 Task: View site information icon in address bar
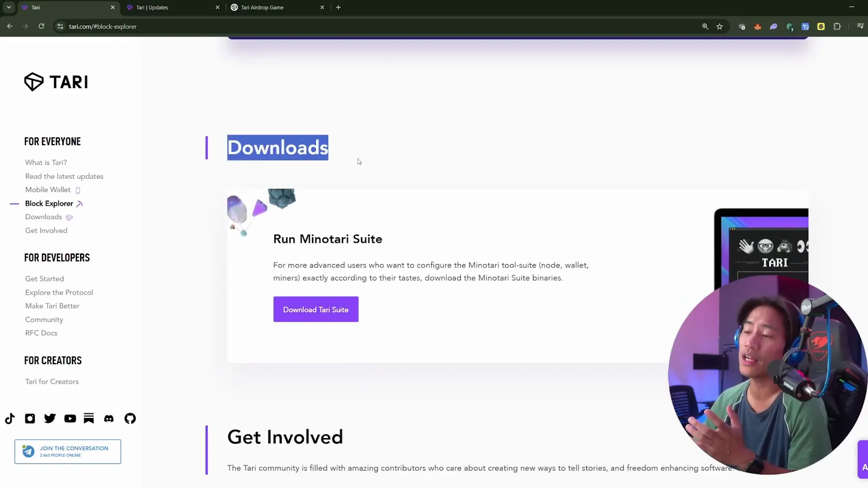60,27
